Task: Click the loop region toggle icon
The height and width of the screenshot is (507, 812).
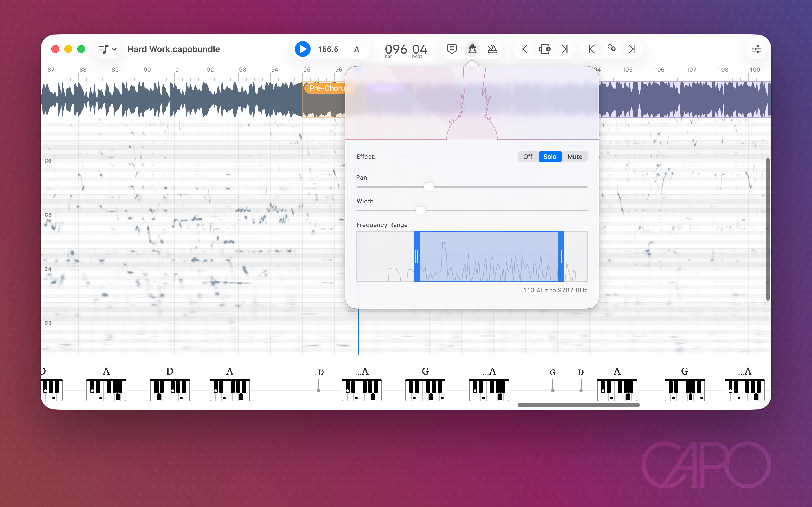Action: coord(452,49)
